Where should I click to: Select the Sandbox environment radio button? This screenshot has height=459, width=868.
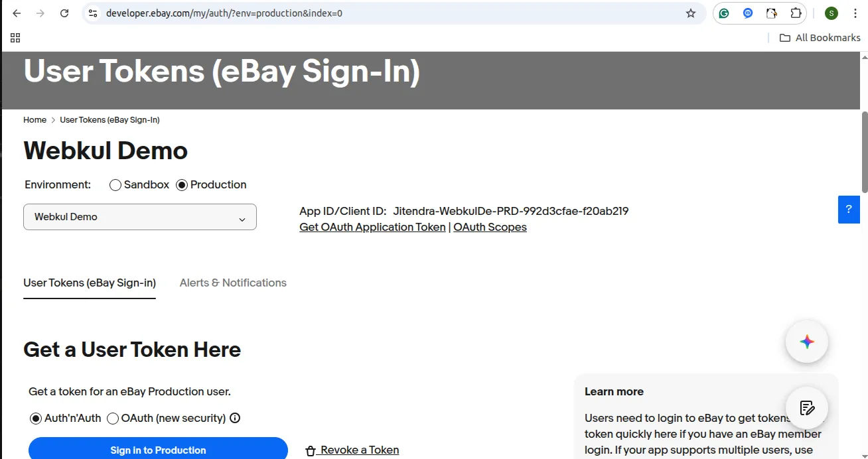coord(115,185)
